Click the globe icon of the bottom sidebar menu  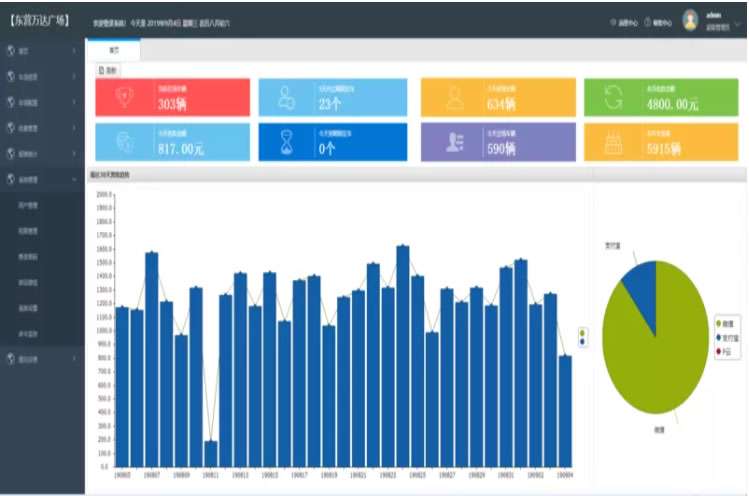tap(11, 359)
